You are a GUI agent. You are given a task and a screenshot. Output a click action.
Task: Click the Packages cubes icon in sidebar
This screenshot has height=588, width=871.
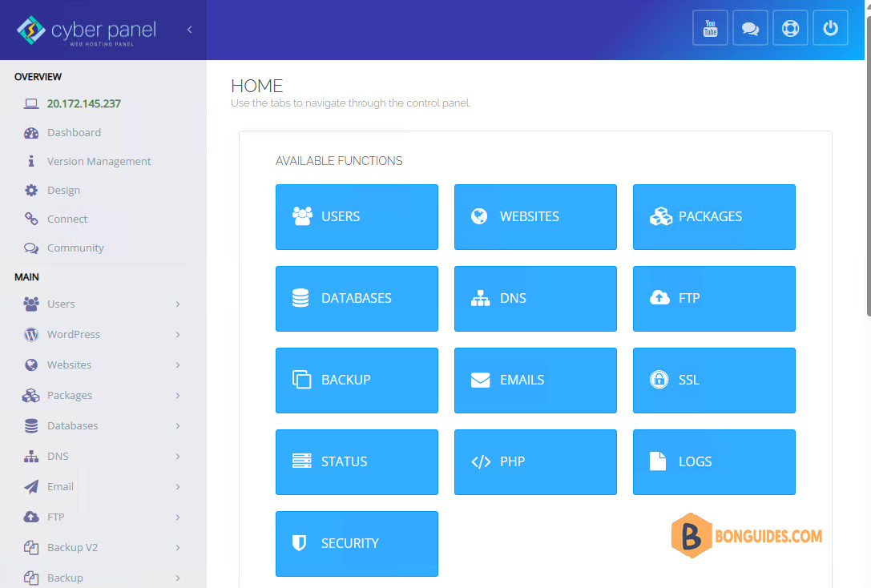(x=31, y=395)
